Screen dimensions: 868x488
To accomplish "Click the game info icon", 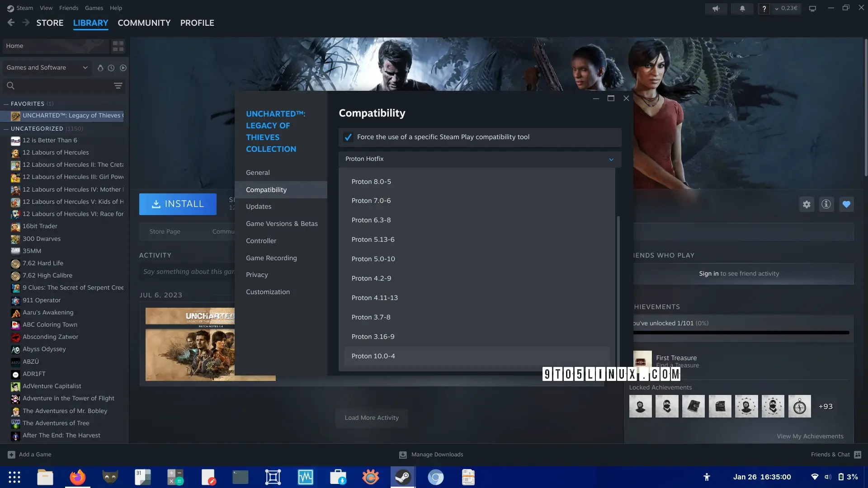I will (826, 204).
